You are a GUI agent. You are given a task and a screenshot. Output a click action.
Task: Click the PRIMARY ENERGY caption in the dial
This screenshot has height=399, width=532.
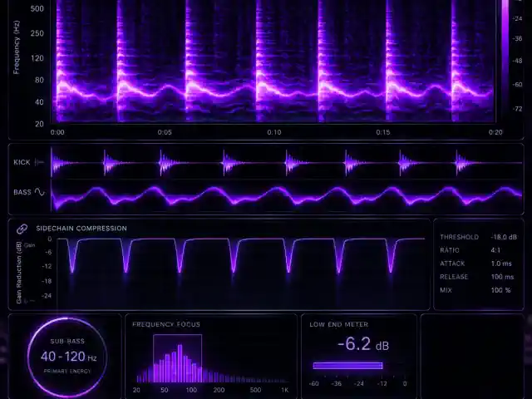[x=67, y=372]
